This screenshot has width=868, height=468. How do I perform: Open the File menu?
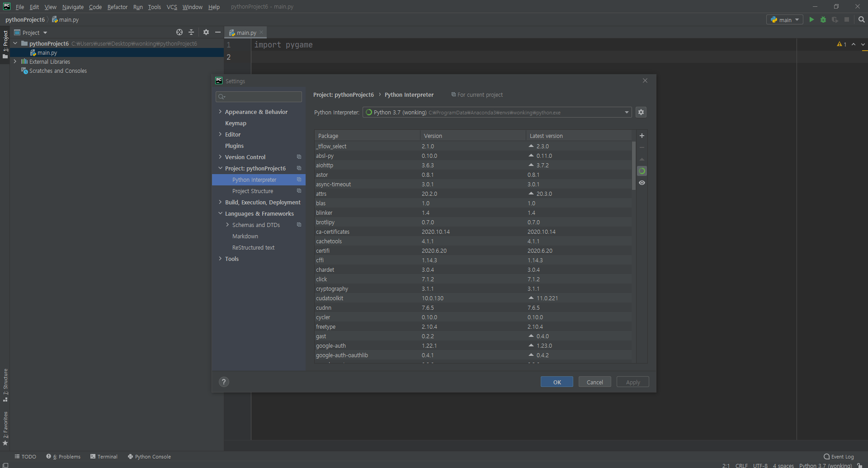click(x=19, y=7)
